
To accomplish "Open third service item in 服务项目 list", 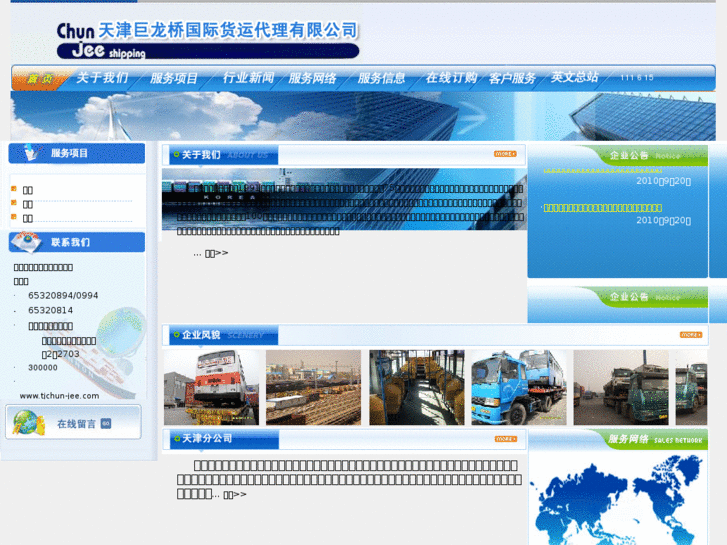I will point(28,218).
